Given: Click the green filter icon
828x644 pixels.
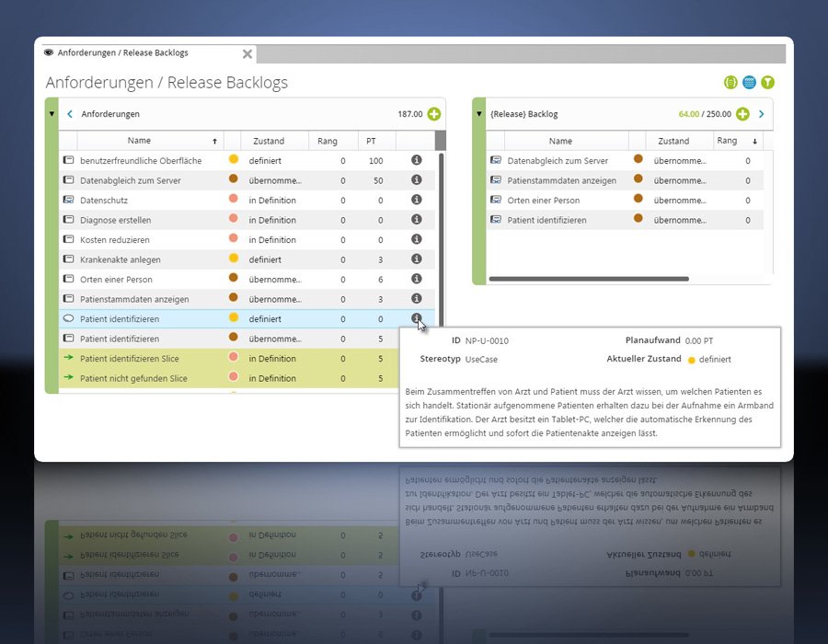Looking at the screenshot, I should point(768,83).
